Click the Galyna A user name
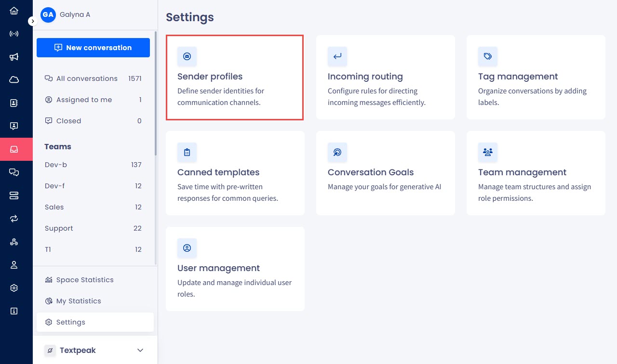 click(x=75, y=14)
